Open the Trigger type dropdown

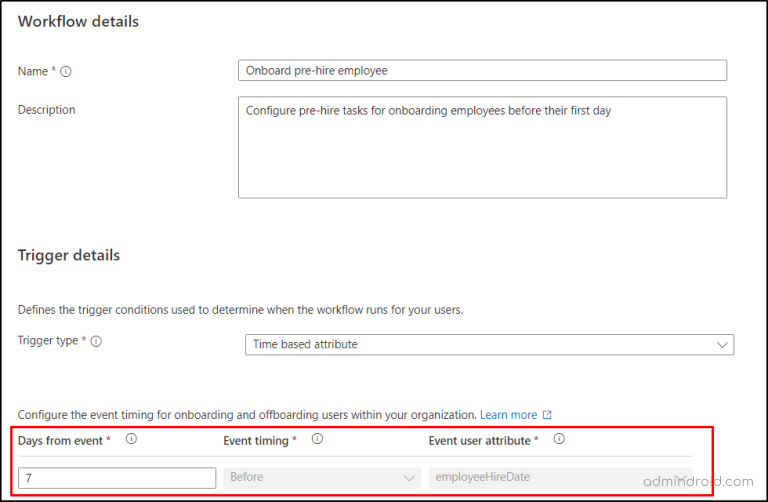coord(489,344)
